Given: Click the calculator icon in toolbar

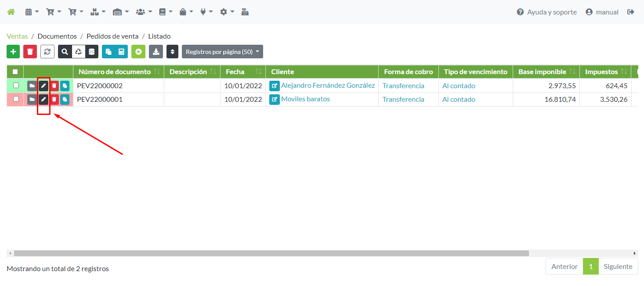Looking at the screenshot, I should point(121,52).
